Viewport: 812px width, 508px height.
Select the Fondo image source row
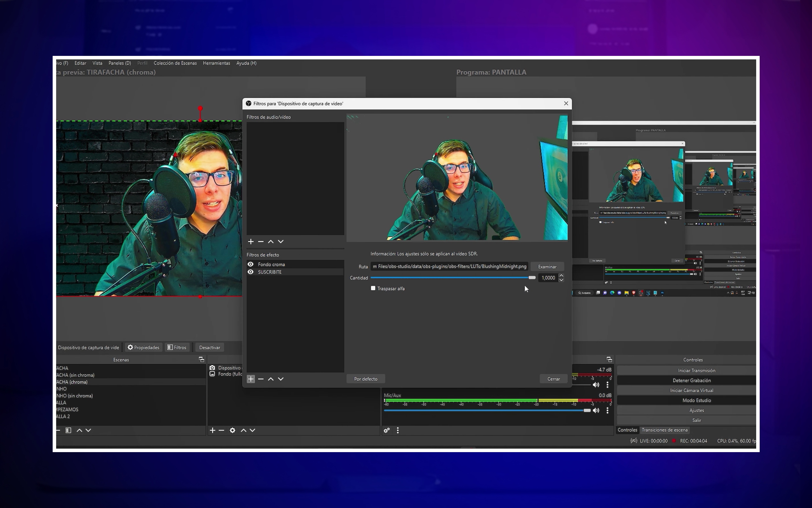(225, 374)
